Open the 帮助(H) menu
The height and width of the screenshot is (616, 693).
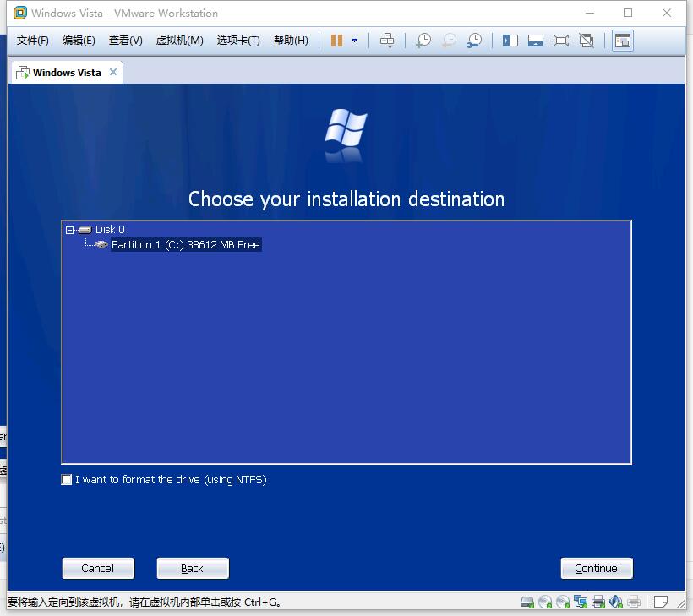291,41
